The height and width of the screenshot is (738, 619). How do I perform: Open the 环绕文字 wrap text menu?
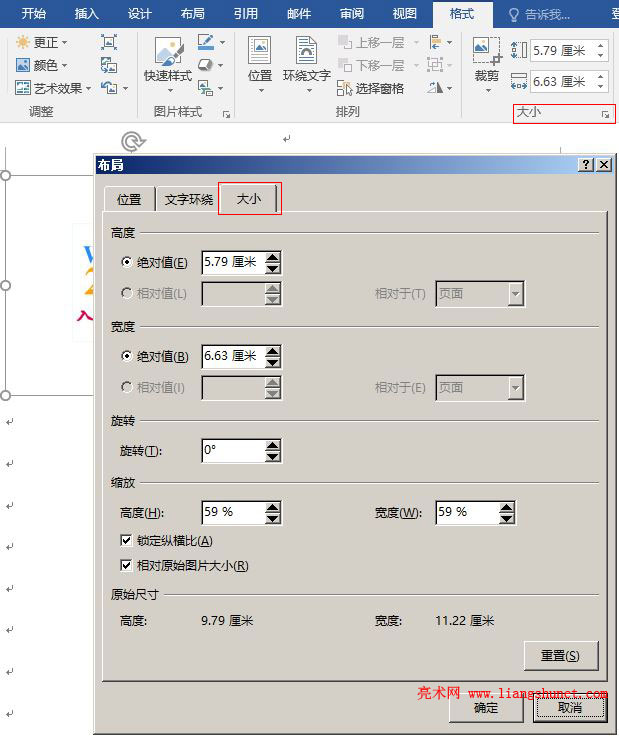pyautogui.click(x=306, y=64)
